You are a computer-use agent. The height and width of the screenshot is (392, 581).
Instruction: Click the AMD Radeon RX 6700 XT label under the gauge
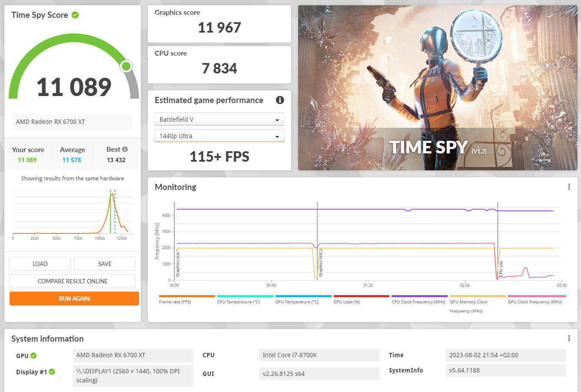tap(73, 122)
